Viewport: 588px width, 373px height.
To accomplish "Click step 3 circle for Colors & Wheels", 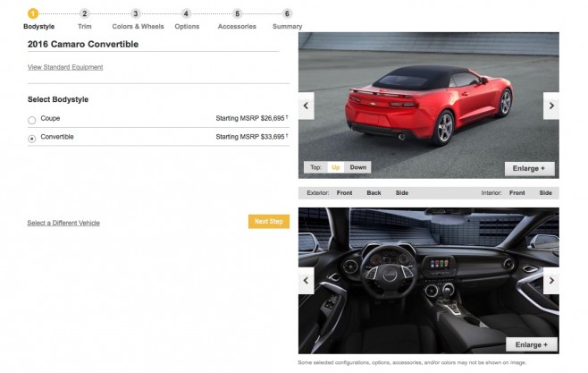I will pos(136,14).
